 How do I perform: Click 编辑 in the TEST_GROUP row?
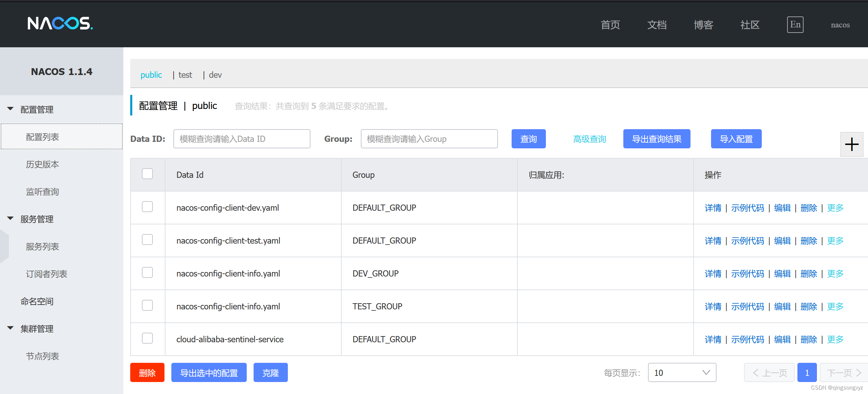[x=782, y=307]
